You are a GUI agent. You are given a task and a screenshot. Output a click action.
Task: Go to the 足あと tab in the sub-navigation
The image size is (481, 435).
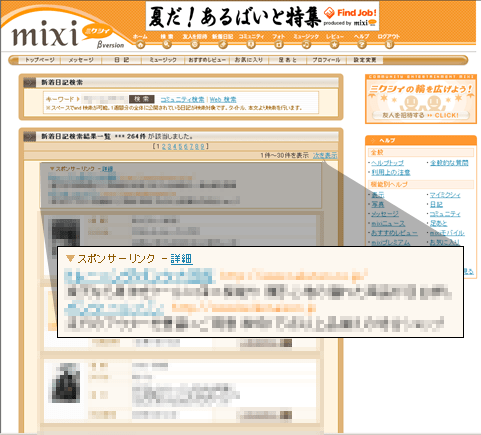pyautogui.click(x=287, y=60)
